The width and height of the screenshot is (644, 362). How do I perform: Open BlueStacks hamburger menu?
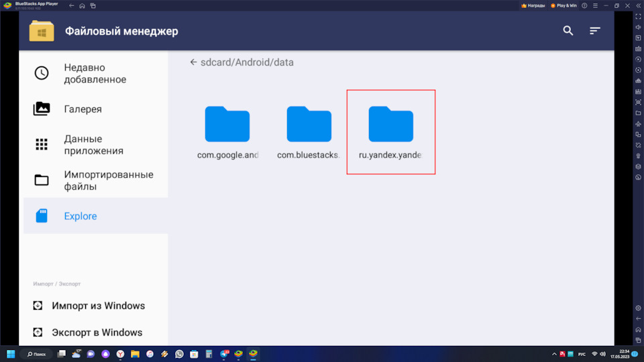point(595,6)
